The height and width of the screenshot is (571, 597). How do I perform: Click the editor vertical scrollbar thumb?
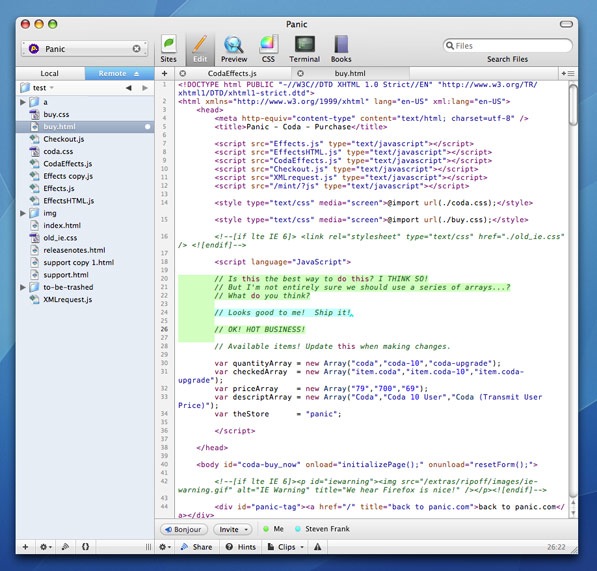pyautogui.click(x=573, y=105)
